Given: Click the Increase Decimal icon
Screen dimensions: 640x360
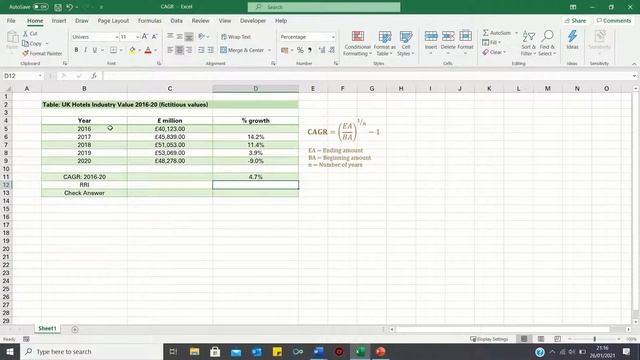Looking at the screenshot, I should [x=322, y=50].
